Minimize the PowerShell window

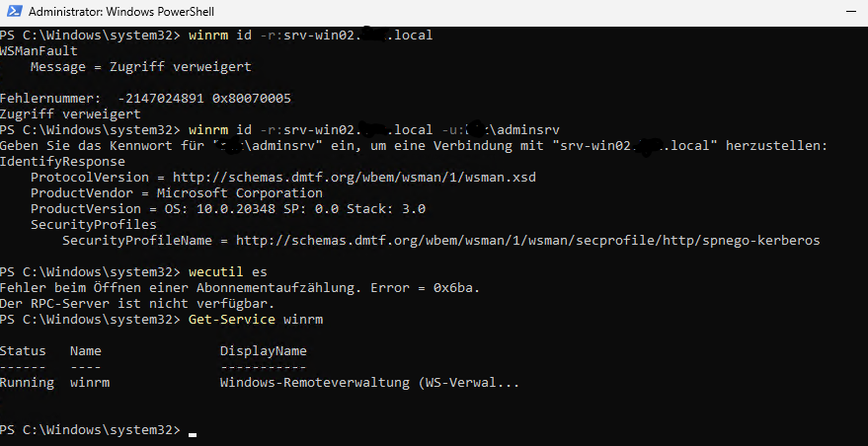click(x=852, y=11)
